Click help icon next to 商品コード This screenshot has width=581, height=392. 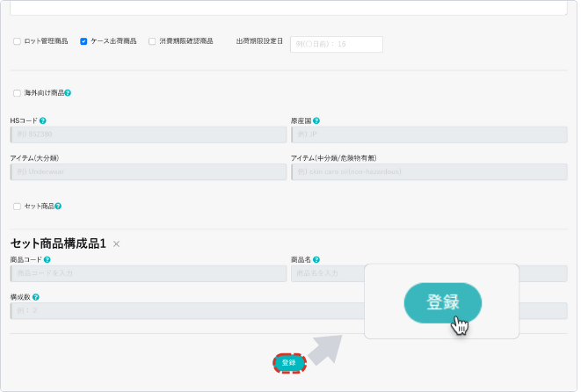point(47,260)
